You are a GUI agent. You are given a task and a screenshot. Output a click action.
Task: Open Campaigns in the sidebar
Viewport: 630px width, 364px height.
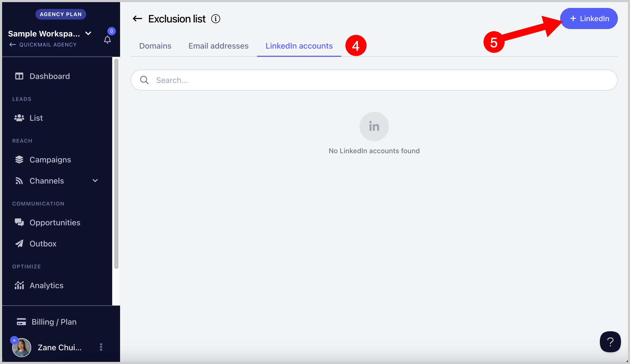tap(50, 160)
